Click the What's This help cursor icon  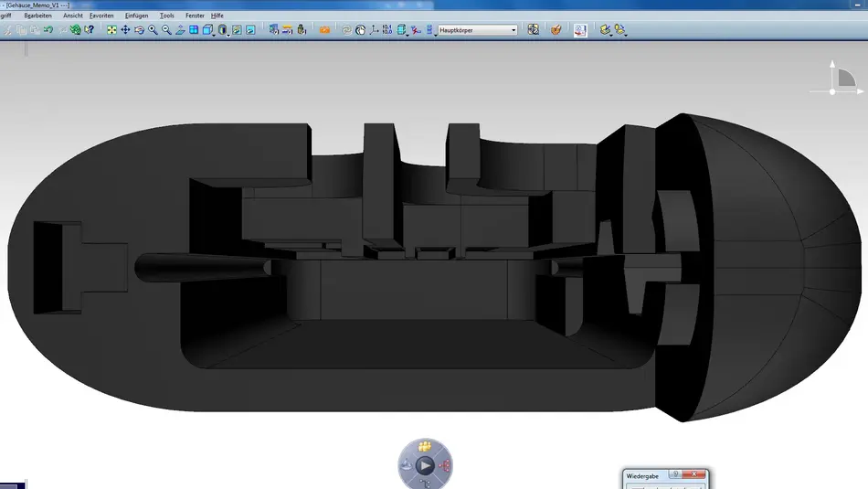[89, 30]
